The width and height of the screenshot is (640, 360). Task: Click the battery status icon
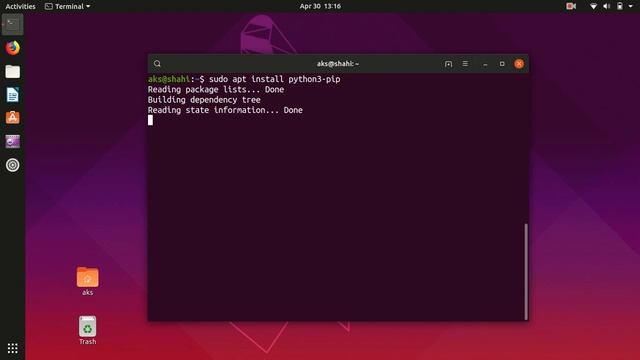(620, 6)
